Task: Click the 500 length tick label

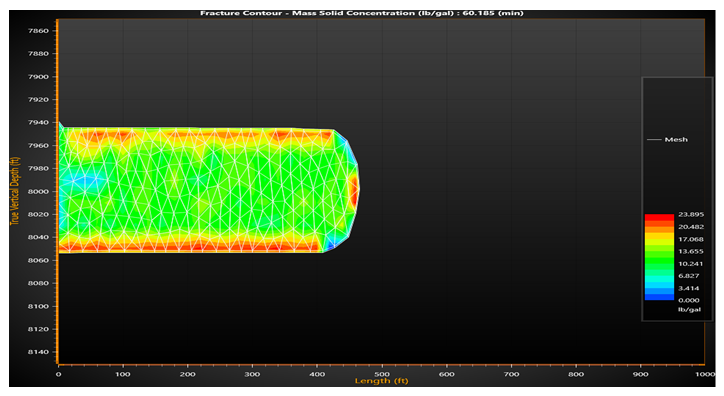Action: point(382,374)
